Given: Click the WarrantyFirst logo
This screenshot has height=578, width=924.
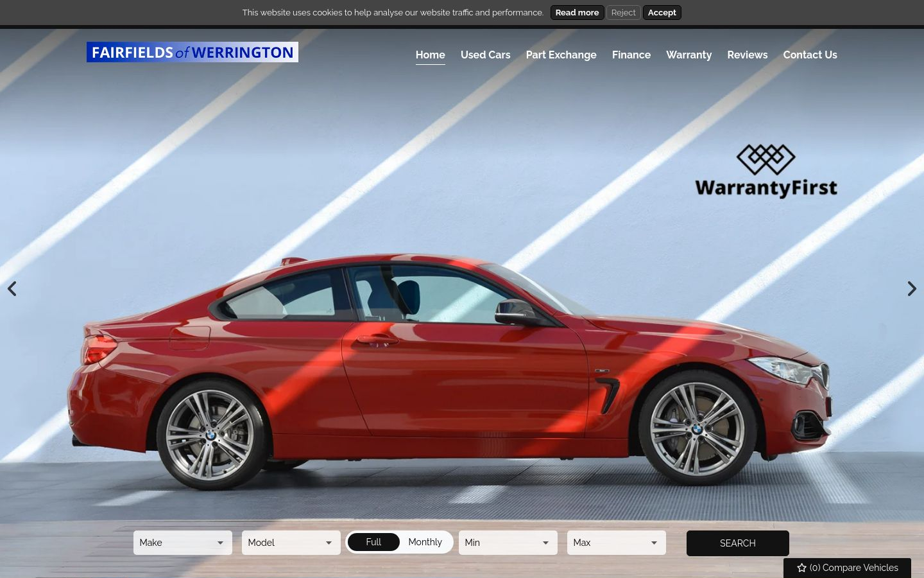Looking at the screenshot, I should (766, 171).
